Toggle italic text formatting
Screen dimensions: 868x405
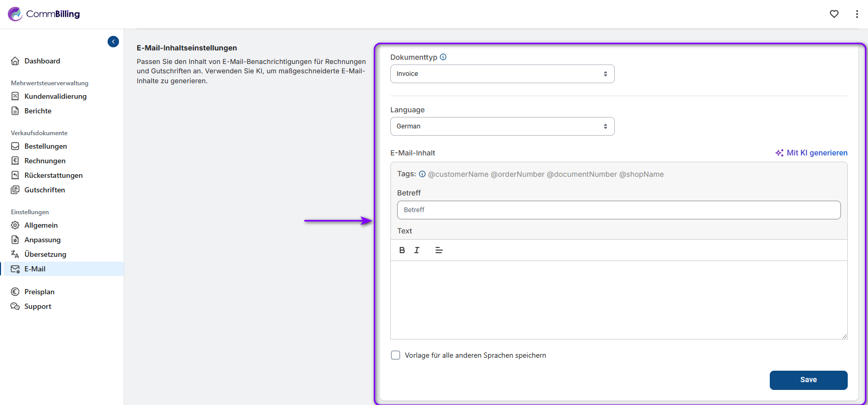tap(417, 250)
